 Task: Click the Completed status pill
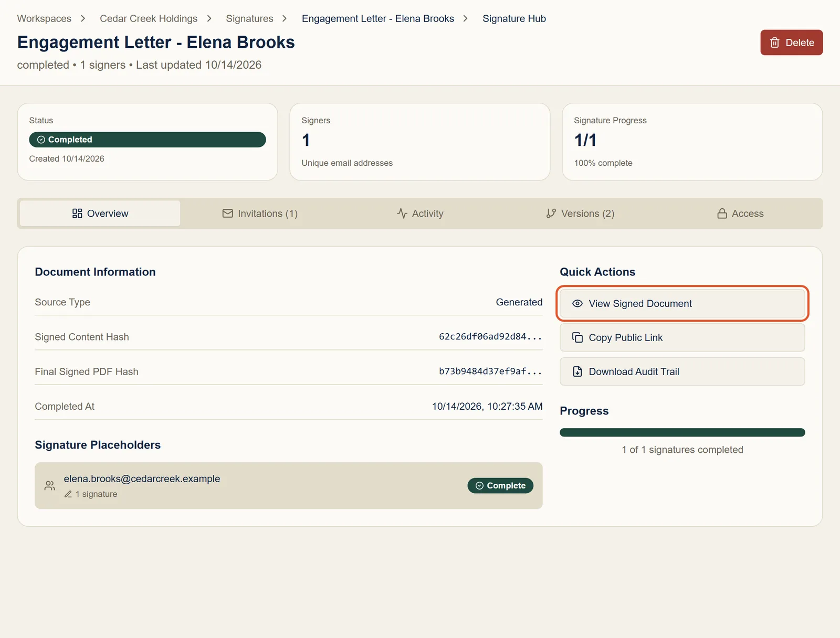pos(148,140)
